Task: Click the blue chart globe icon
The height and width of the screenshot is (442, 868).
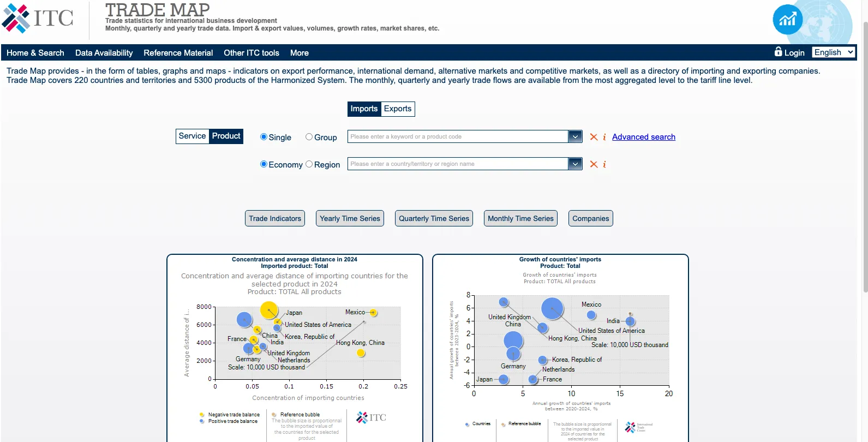Action: coord(787,20)
